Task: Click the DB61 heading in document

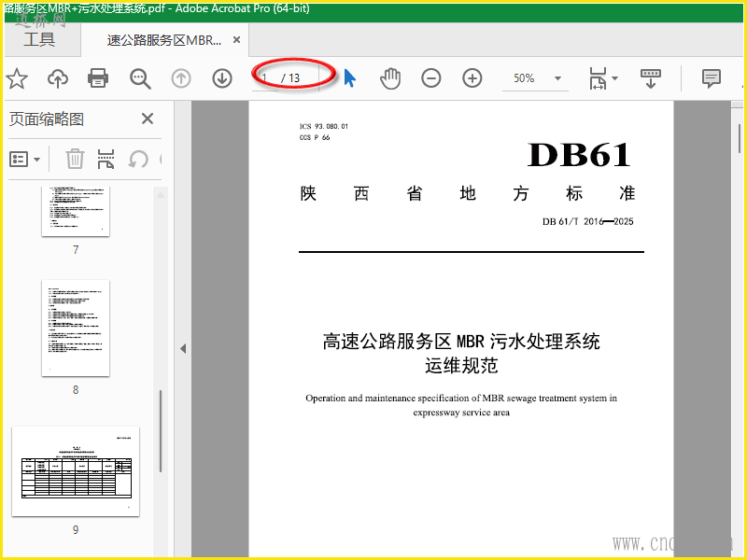Action: pyautogui.click(x=579, y=155)
